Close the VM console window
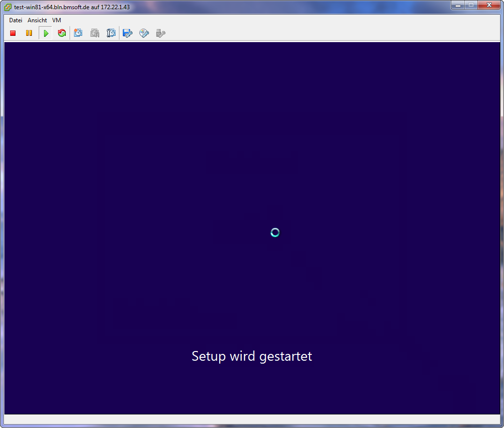This screenshot has height=428, width=504. click(x=489, y=5)
